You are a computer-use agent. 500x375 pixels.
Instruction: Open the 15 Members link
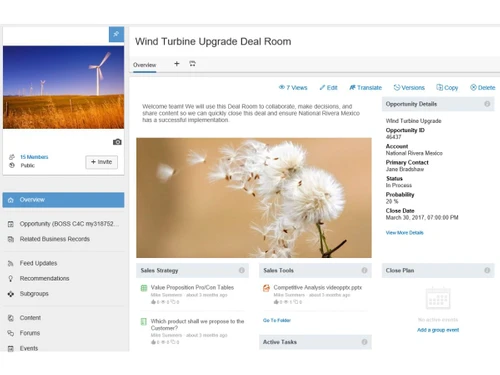[x=34, y=157]
